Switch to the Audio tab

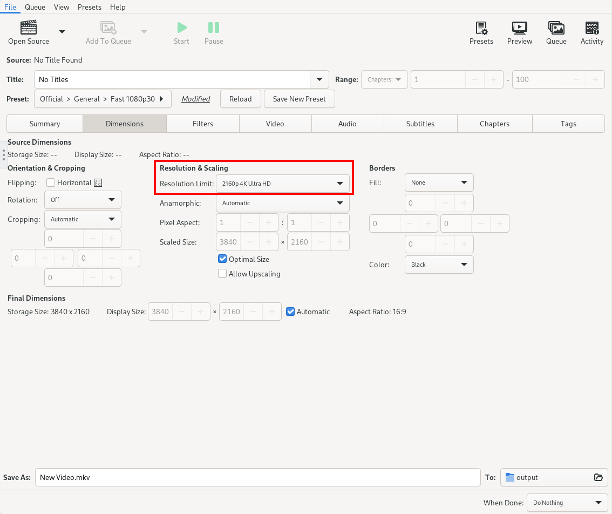click(x=347, y=124)
